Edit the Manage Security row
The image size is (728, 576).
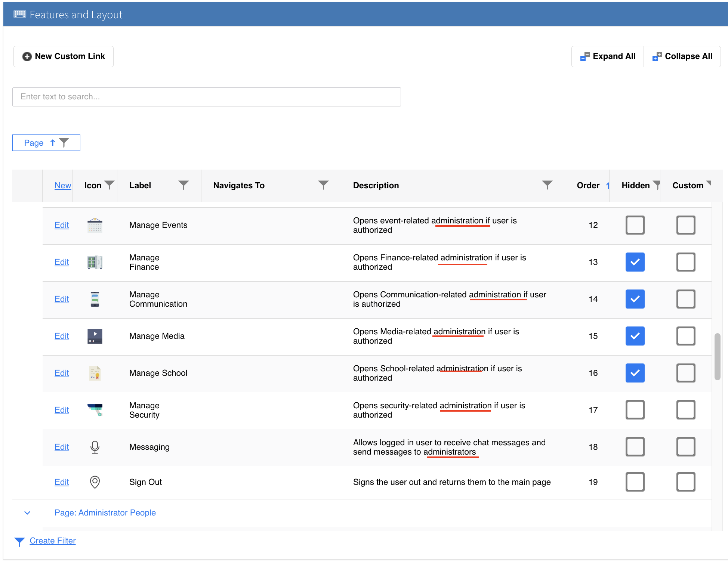62,410
